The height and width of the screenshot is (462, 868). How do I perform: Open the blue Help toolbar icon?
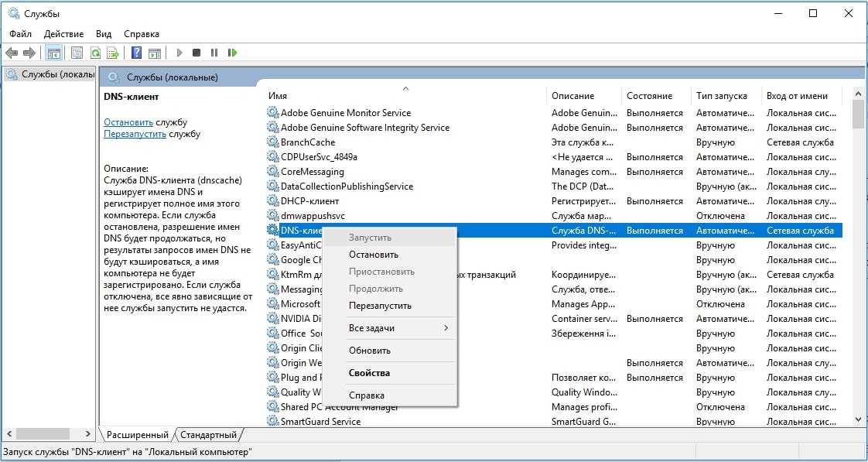pyautogui.click(x=136, y=53)
